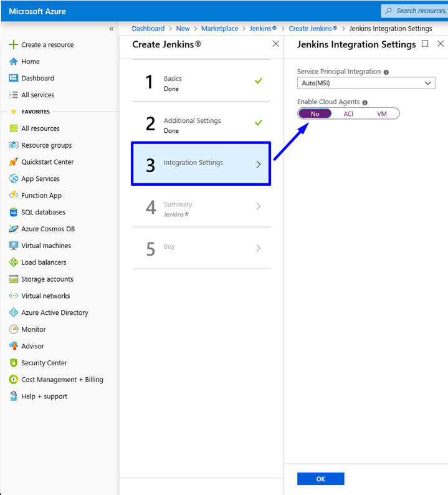The width and height of the screenshot is (448, 495).
Task: Close the Create Jenkins blade
Action: coord(276,44)
